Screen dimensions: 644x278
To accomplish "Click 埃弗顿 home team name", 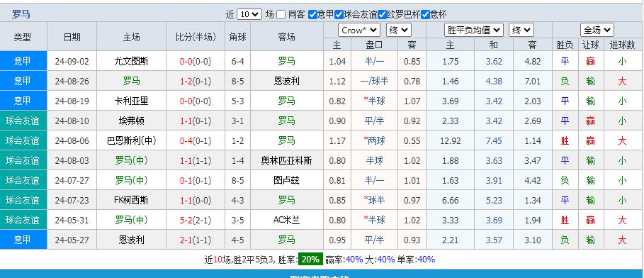I will pyautogui.click(x=132, y=121).
